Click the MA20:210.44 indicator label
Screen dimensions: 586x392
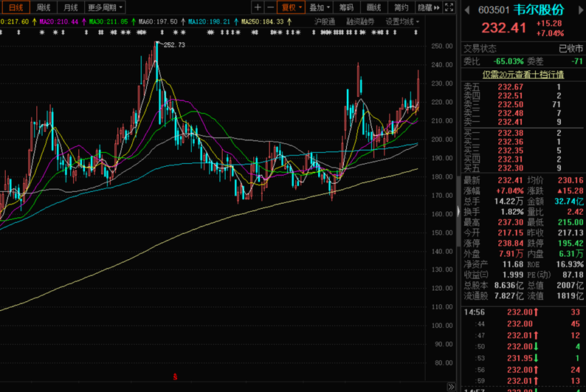tap(59, 21)
